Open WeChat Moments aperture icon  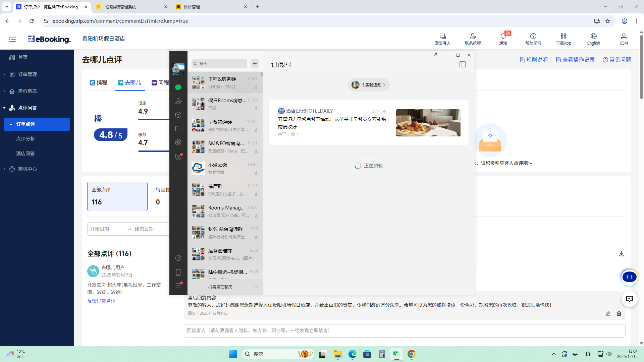coord(178,142)
